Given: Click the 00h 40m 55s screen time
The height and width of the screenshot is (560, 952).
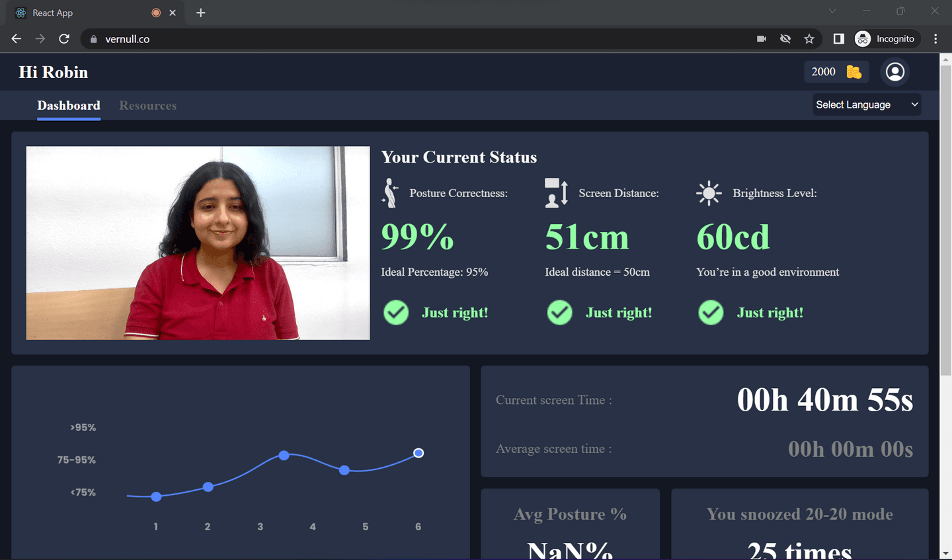Looking at the screenshot, I should click(825, 400).
